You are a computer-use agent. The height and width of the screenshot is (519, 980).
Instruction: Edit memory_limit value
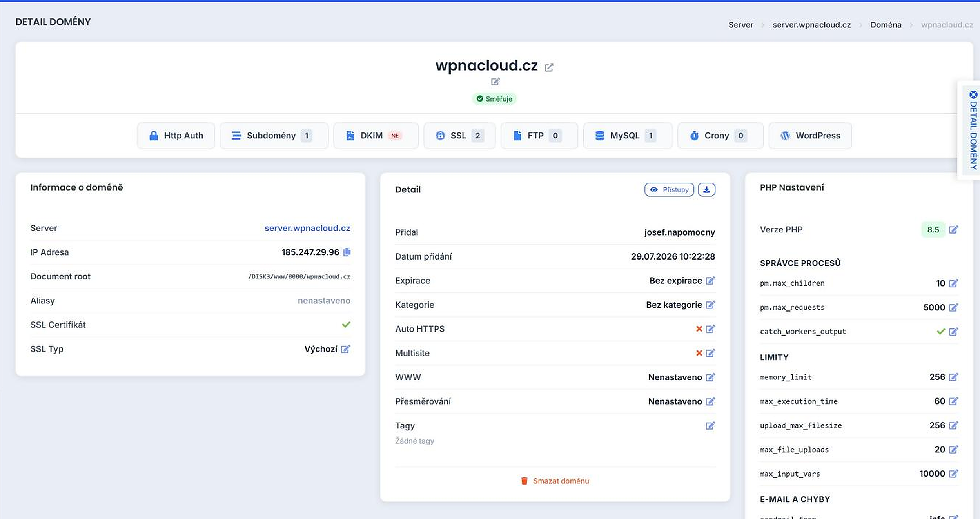953,377
